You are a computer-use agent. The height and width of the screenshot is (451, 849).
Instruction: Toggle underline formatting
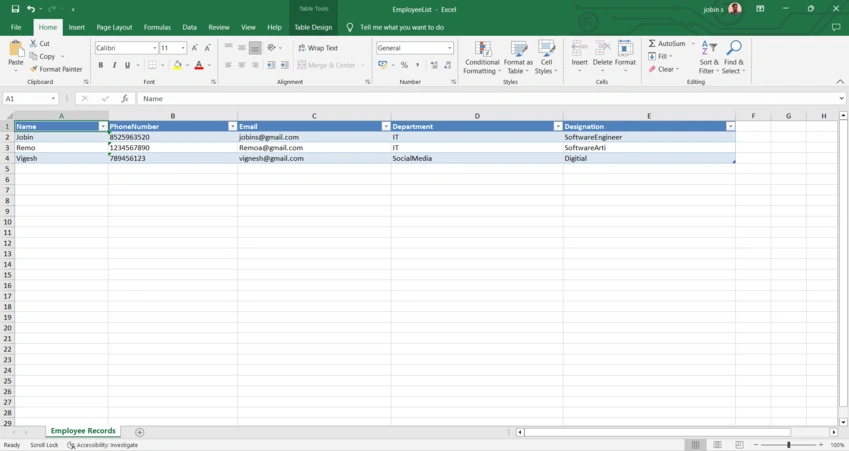click(x=127, y=65)
